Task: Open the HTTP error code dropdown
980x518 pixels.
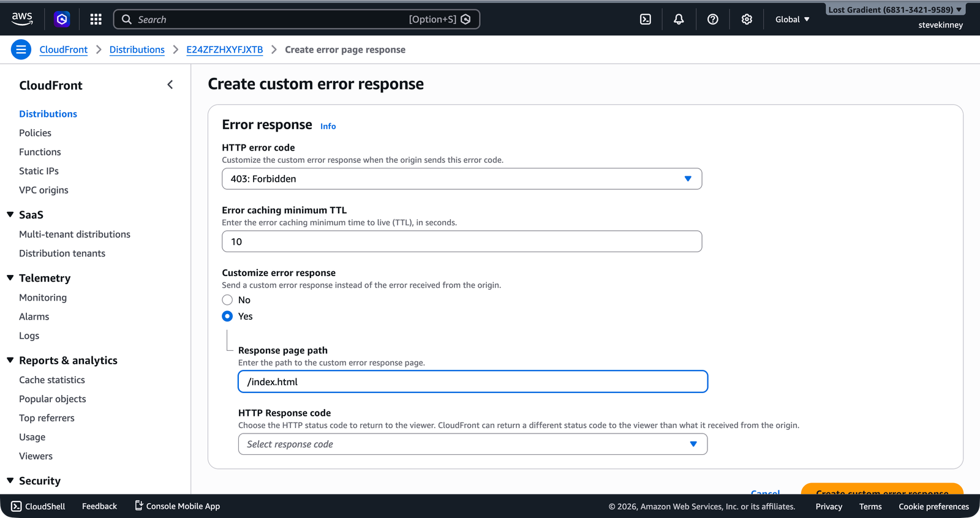Action: tap(462, 179)
